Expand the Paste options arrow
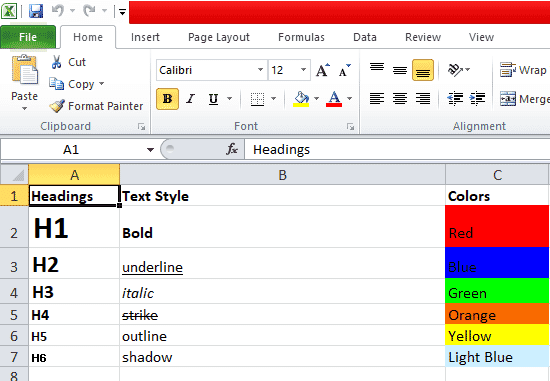Viewport: 550px width, 381px height. 25,109
